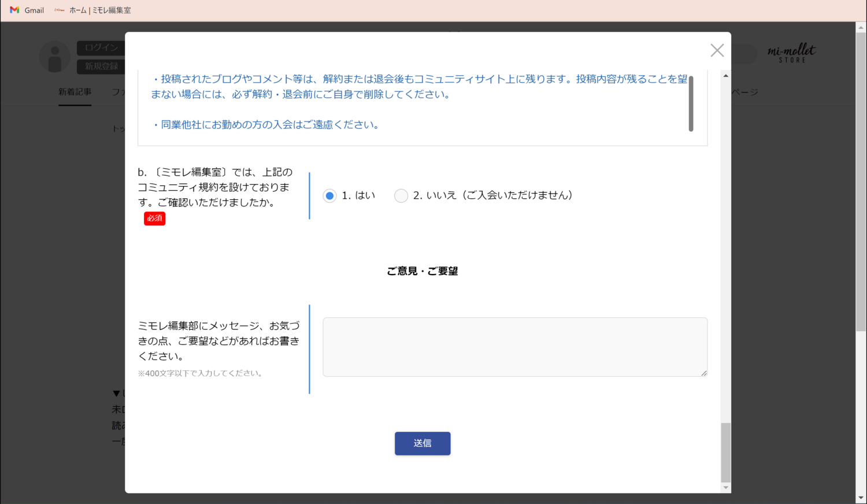Click the 同業他社にお勤めの方 rule text

pos(266,125)
